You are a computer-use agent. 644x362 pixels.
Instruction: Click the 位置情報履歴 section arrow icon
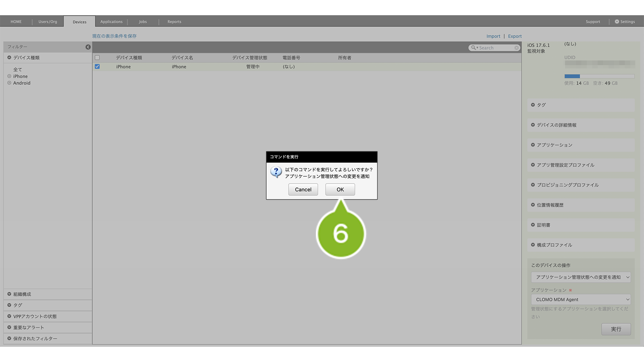pos(533,205)
